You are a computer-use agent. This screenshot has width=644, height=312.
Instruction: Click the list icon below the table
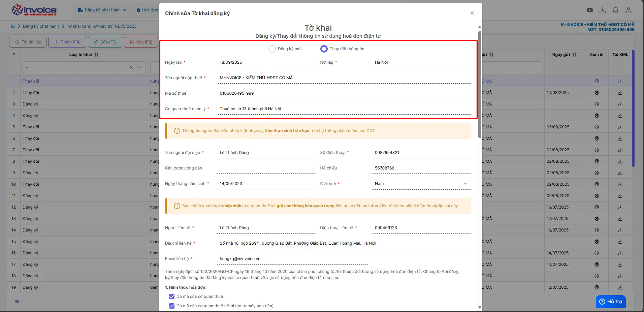[x=17, y=302]
